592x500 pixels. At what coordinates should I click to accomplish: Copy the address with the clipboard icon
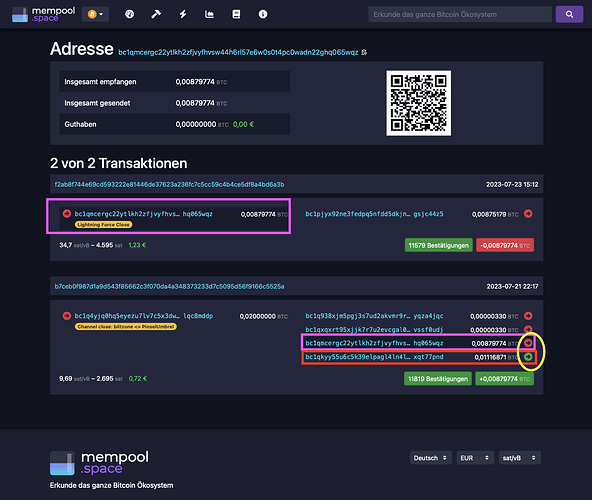[x=364, y=52]
